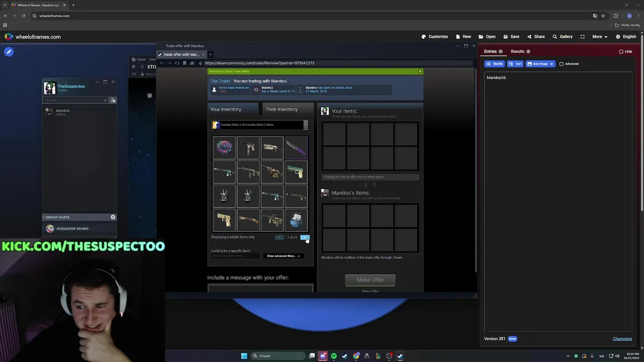This screenshot has width=644, height=362.
Task: Create a new group chat plus icon
Action: (113, 217)
